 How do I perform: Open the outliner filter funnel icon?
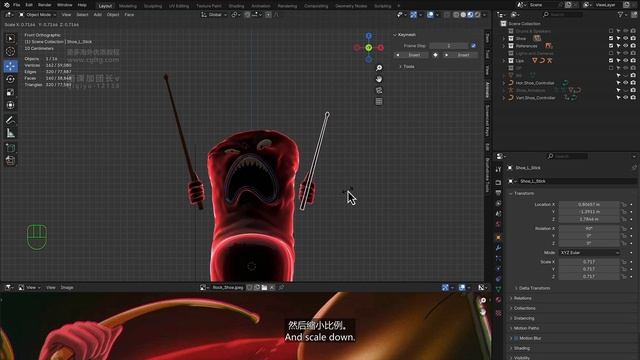coord(621,15)
